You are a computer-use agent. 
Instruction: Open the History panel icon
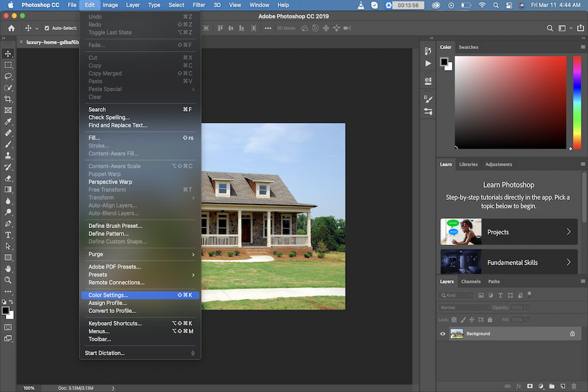428,51
